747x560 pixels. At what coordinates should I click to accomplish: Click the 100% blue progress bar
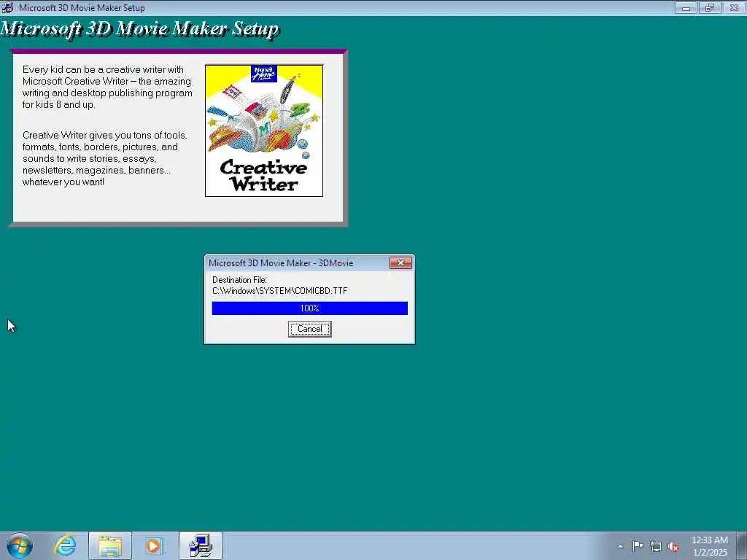309,308
